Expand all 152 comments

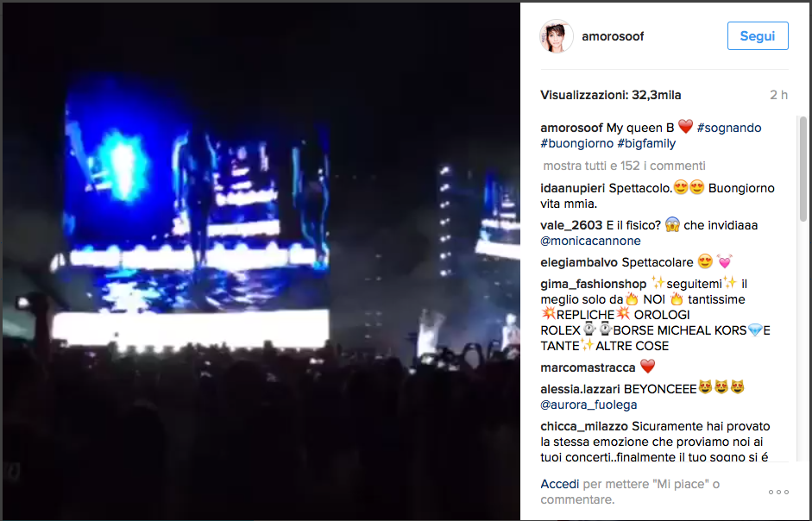[x=624, y=166]
